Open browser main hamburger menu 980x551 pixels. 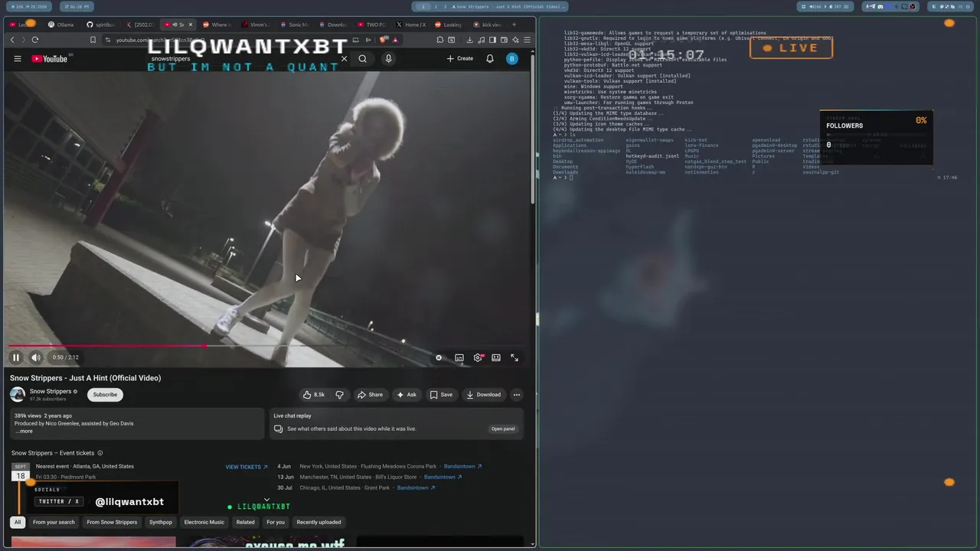(527, 40)
